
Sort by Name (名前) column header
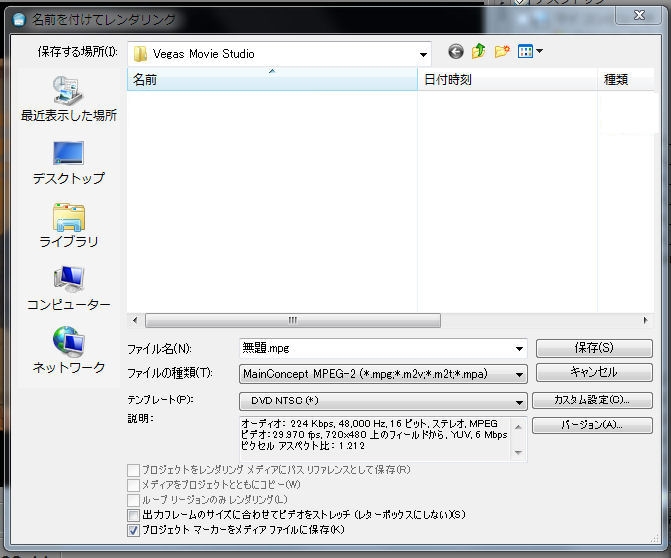pos(272,79)
